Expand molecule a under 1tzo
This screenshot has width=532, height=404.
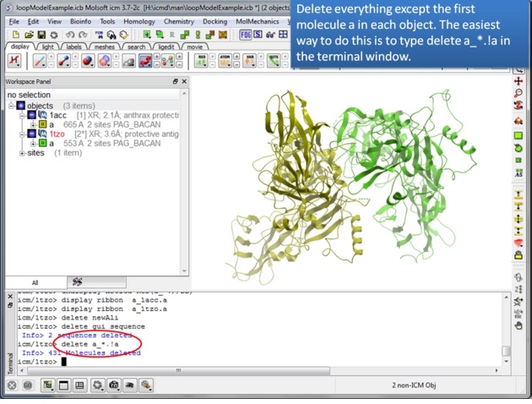click(31, 144)
